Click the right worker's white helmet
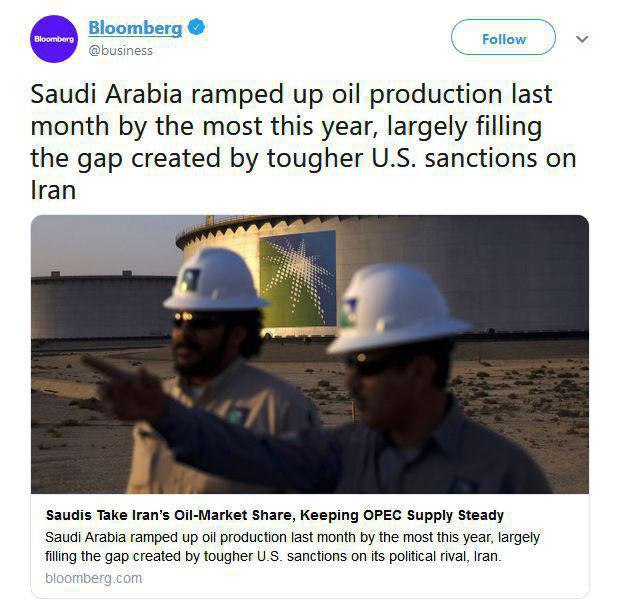The image size is (619, 601). pyautogui.click(x=399, y=308)
